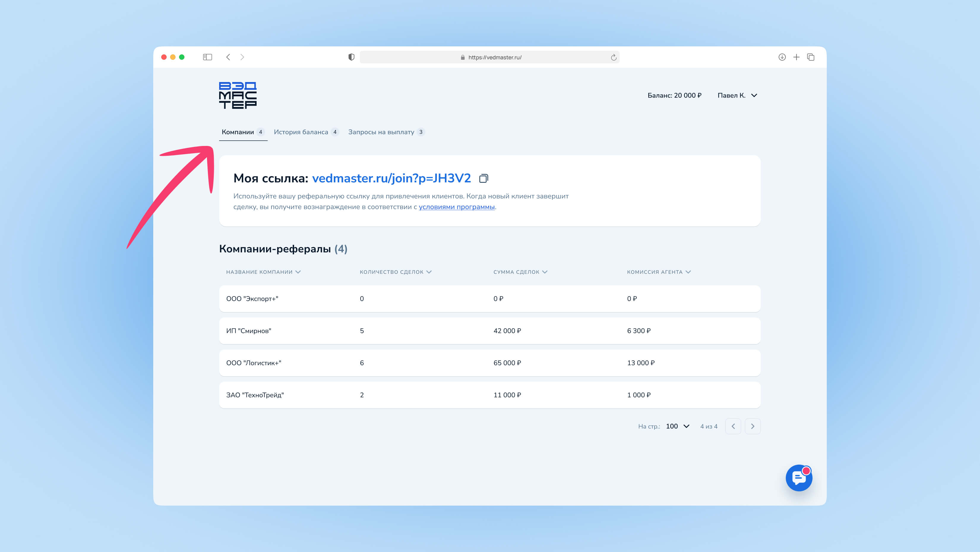This screenshot has width=980, height=552.
Task: Change the rows-per-page 100 dropdown
Action: pos(678,426)
